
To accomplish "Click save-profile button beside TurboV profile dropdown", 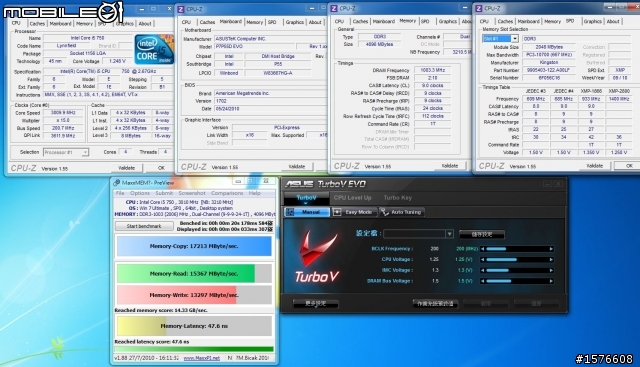I will click(x=482, y=234).
